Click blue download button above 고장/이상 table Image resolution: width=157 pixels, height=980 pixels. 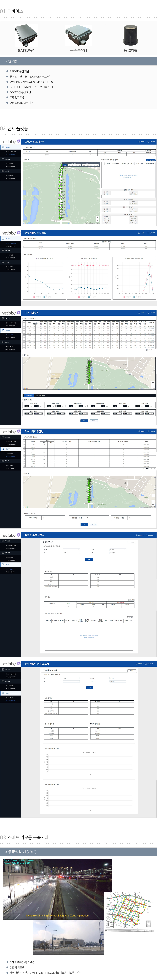(x=151, y=160)
